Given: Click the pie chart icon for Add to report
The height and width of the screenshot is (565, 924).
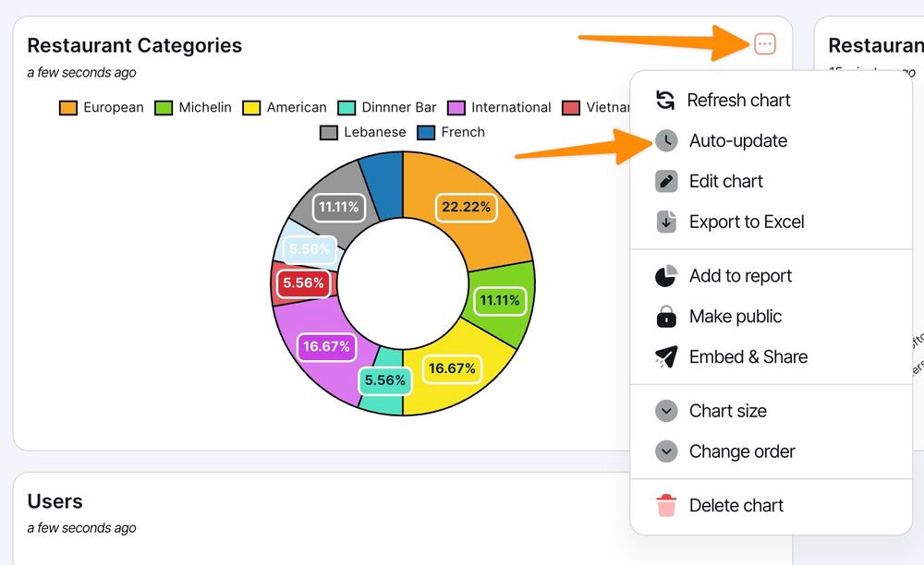Looking at the screenshot, I should [x=666, y=275].
